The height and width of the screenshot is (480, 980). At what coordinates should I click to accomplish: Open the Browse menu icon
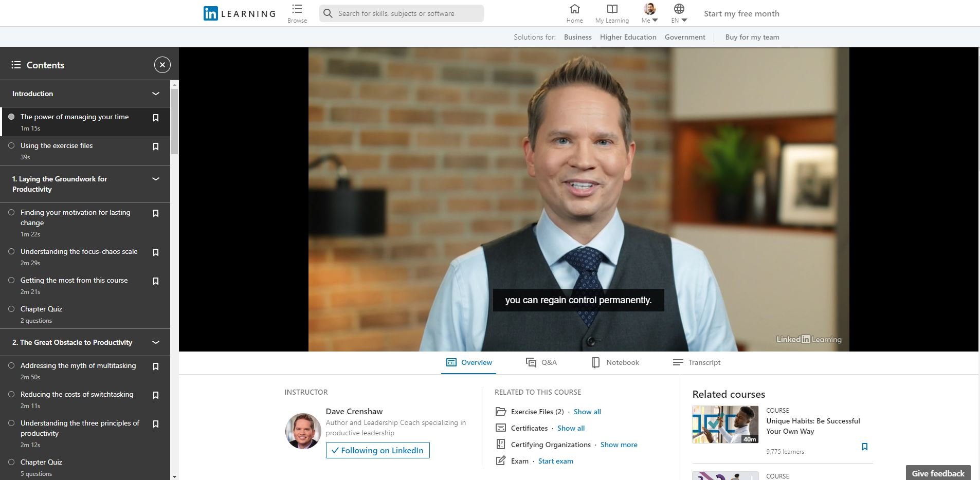pyautogui.click(x=297, y=9)
